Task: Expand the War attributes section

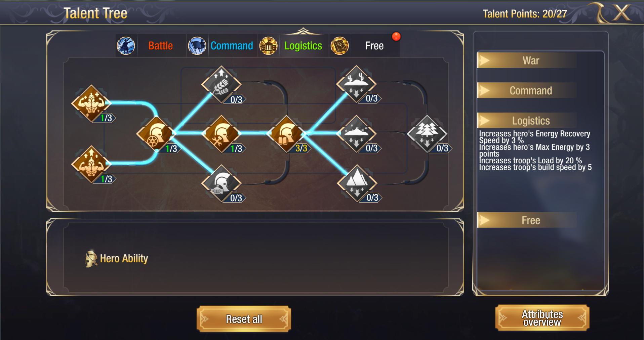Action: click(x=527, y=60)
